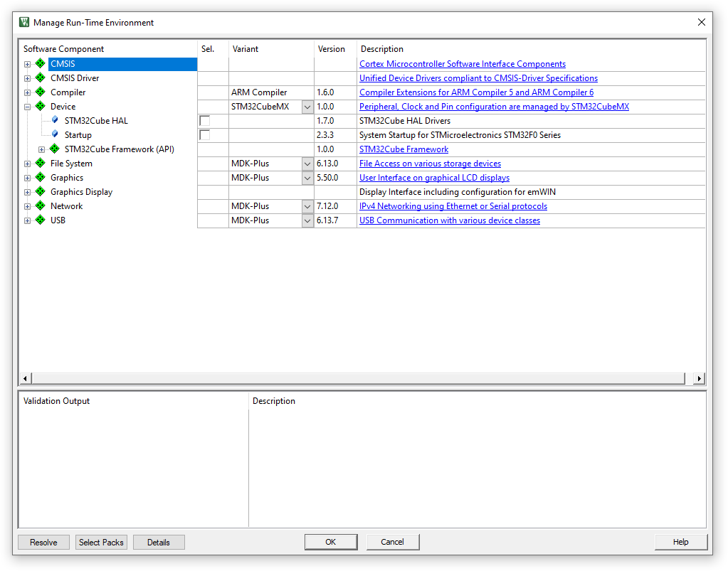Open File System MDK-Plus variant dropdown
This screenshot has height=571, width=728.
click(307, 164)
